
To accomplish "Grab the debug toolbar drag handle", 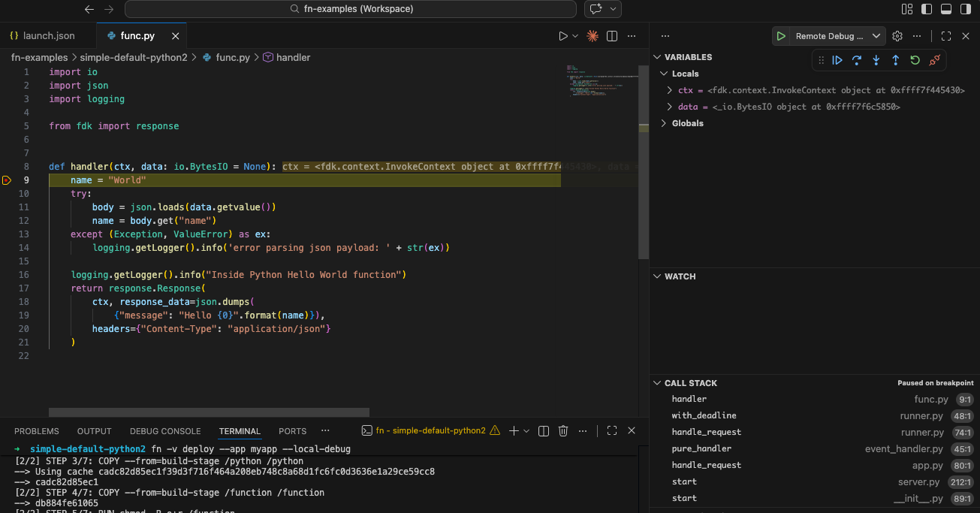I will point(821,60).
